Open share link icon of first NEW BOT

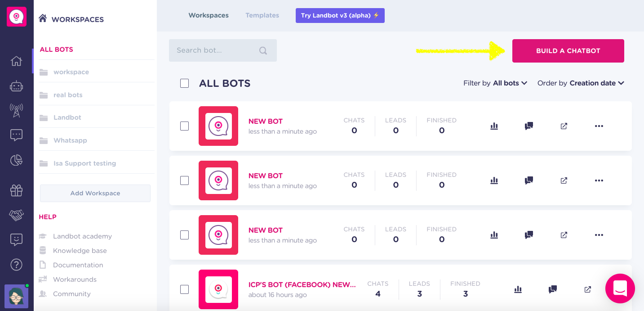pos(564,126)
